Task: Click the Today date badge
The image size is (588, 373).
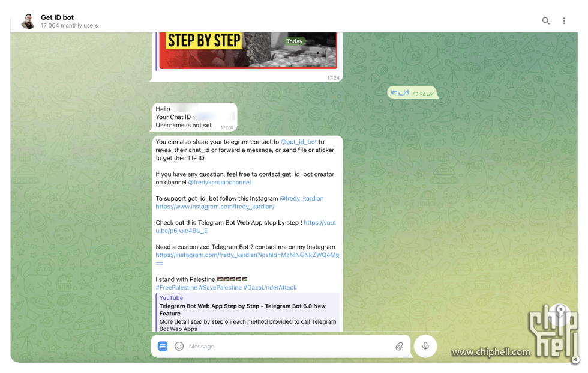Action: pos(294,41)
